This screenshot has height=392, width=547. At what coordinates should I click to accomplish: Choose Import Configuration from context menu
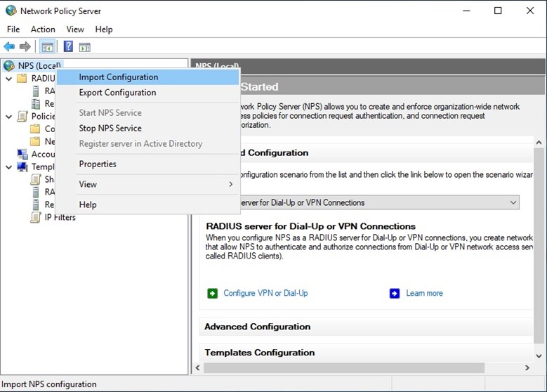click(148, 77)
